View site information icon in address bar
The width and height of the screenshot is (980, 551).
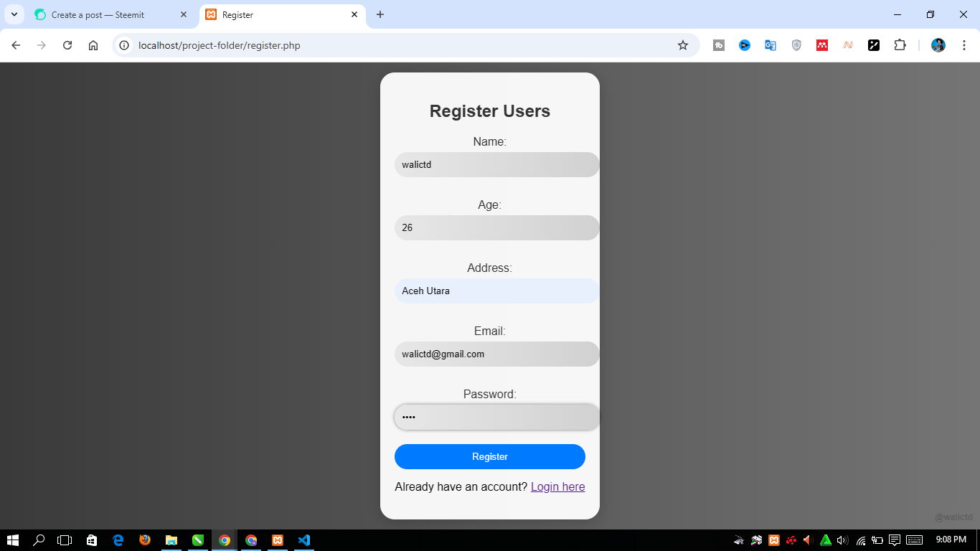[x=124, y=45]
